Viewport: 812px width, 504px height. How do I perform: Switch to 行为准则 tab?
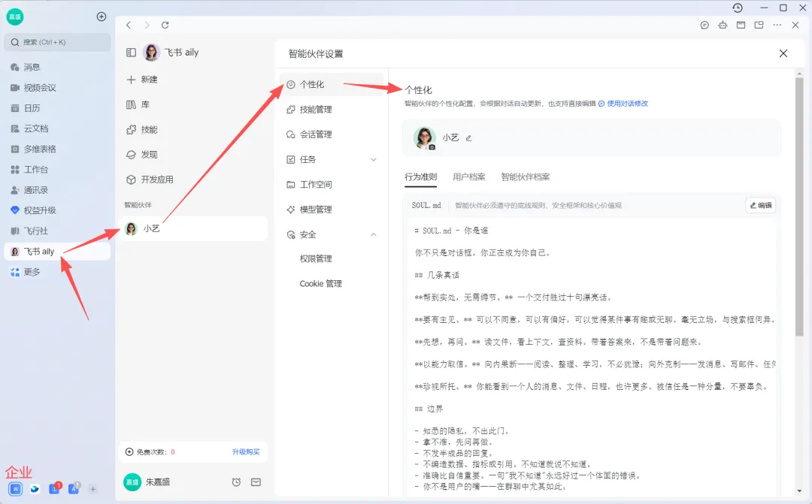(420, 177)
